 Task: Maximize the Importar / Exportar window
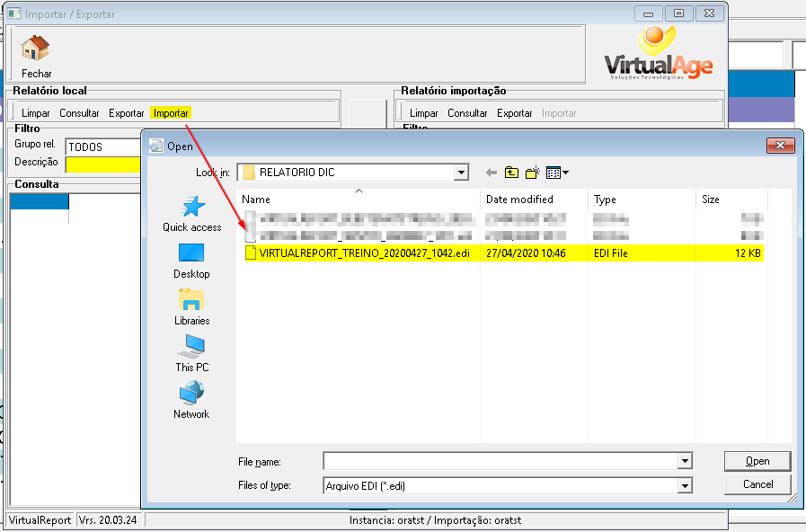tap(678, 13)
